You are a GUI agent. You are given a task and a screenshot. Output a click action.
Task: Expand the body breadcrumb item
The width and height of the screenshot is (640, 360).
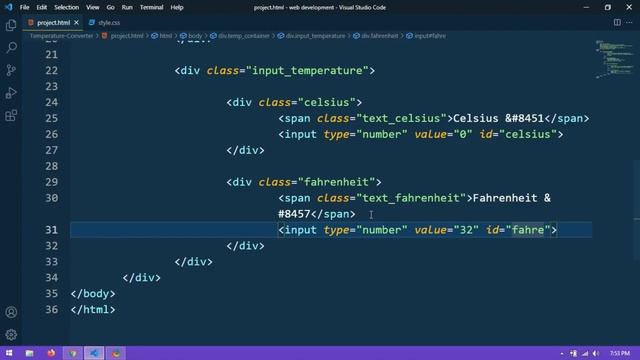[195, 36]
